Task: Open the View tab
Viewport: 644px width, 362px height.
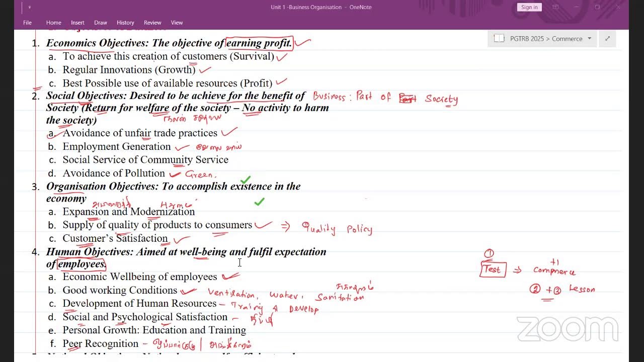Action: (177, 23)
